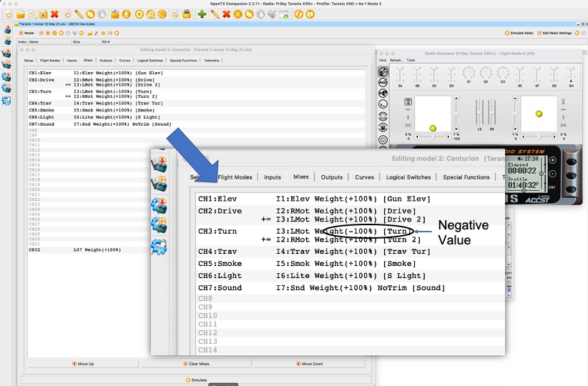Toggle the SF switch in the simulator
588x386 pixels.
click(x=537, y=75)
